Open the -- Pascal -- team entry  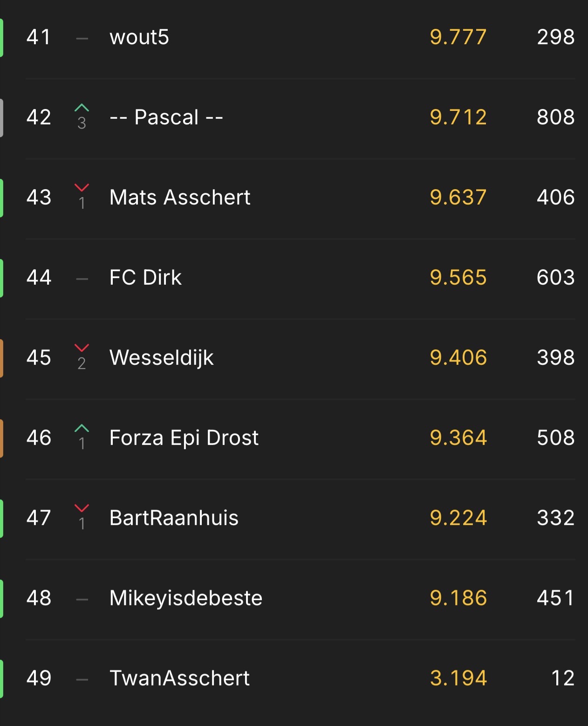pyautogui.click(x=166, y=117)
